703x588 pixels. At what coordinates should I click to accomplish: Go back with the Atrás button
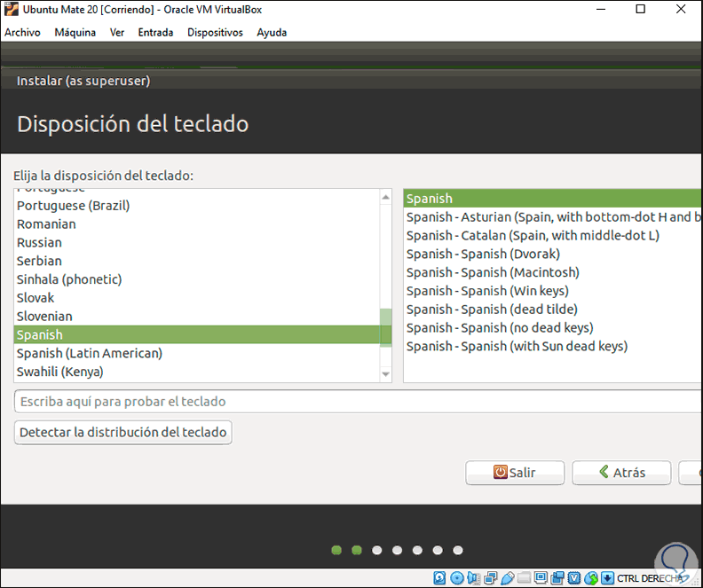coord(621,473)
